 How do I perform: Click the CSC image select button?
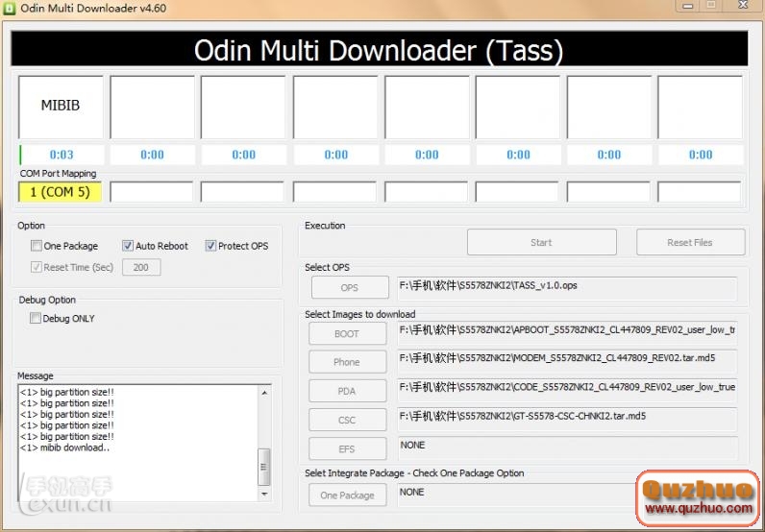pyautogui.click(x=347, y=420)
